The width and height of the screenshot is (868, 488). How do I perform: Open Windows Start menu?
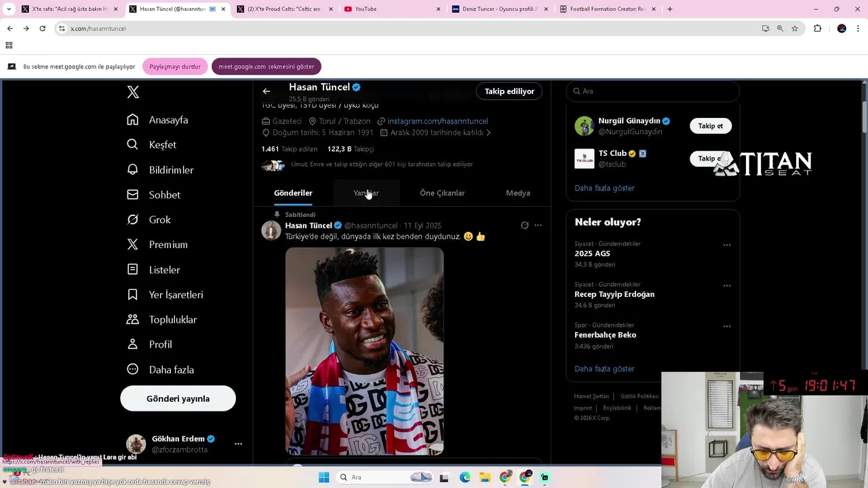(323, 477)
